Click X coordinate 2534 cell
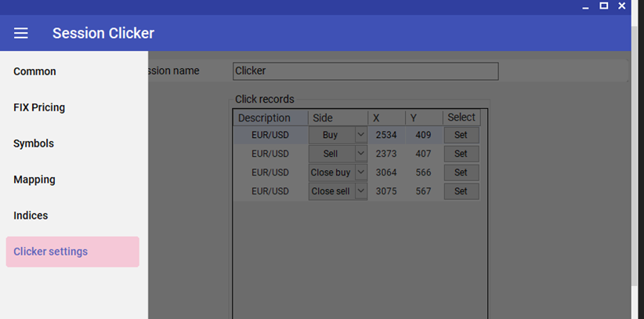Image resolution: width=644 pixels, height=319 pixels. point(386,135)
